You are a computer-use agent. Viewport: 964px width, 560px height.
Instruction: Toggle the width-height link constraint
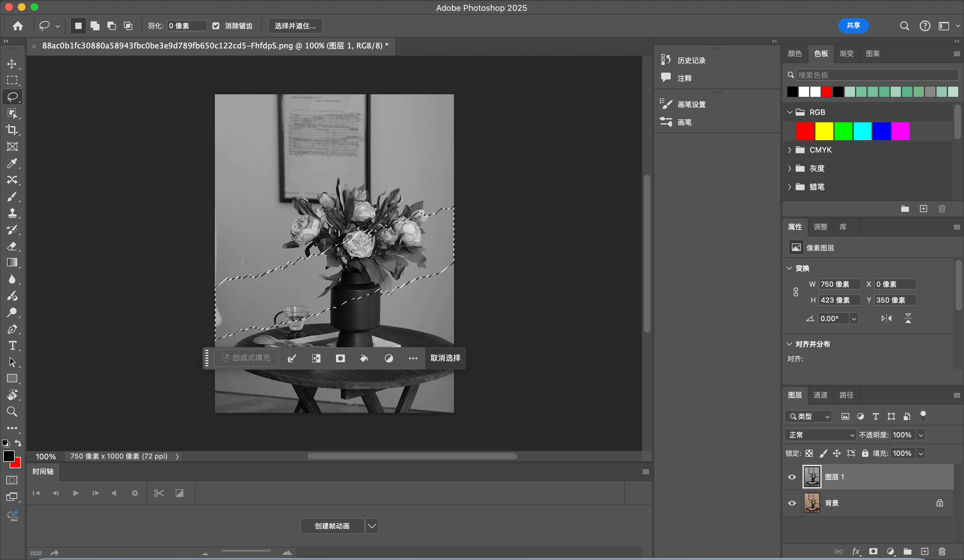point(796,292)
